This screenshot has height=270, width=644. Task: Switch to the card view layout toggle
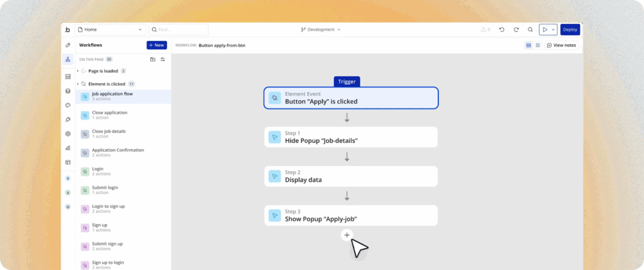(x=528, y=45)
